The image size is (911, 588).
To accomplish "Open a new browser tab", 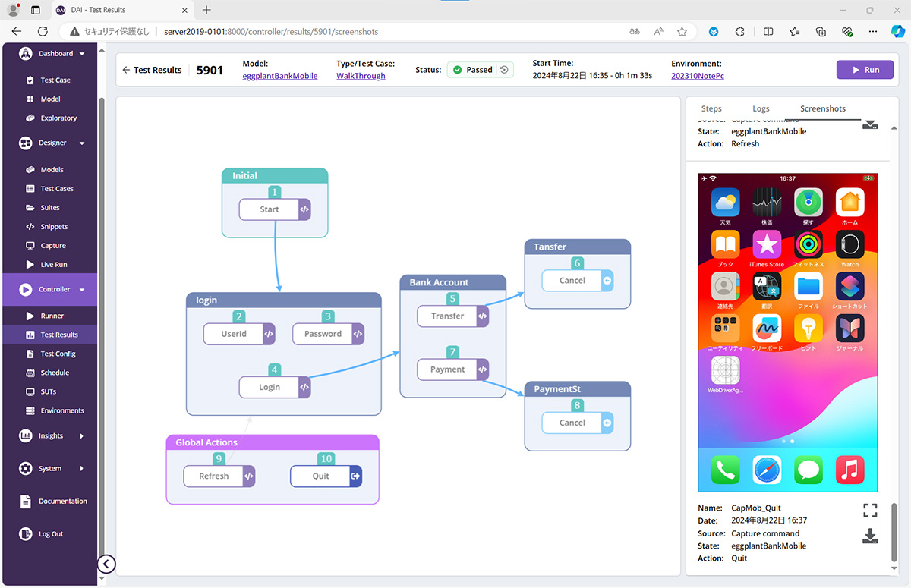I will pyautogui.click(x=206, y=10).
